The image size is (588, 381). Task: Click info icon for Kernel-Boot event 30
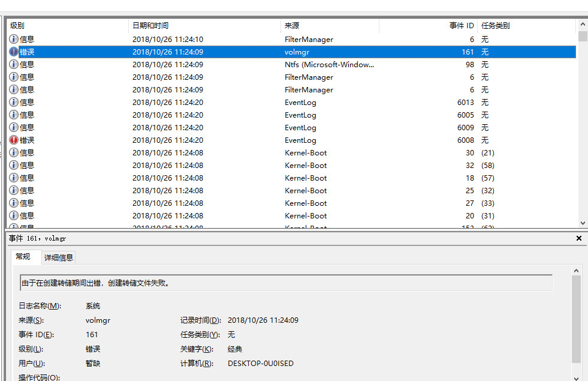click(14, 153)
